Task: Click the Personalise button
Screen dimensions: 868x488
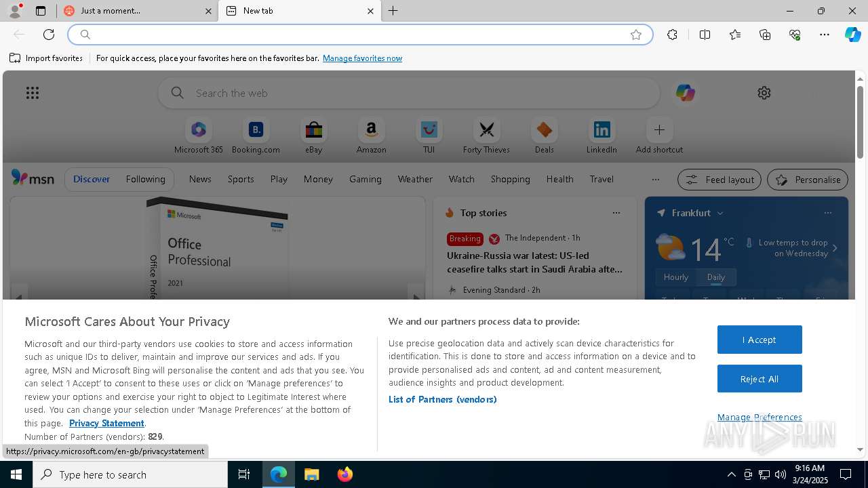Action: 808,180
